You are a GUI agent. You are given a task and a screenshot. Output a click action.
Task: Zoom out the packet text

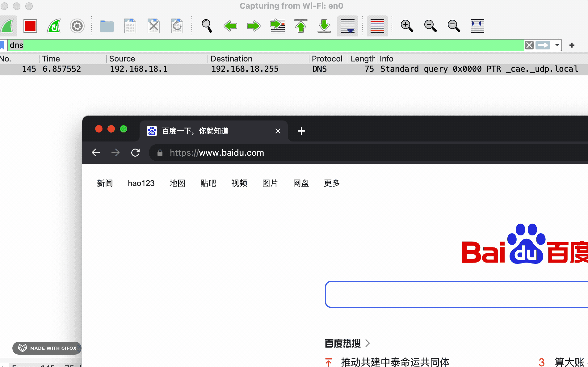pyautogui.click(x=430, y=26)
